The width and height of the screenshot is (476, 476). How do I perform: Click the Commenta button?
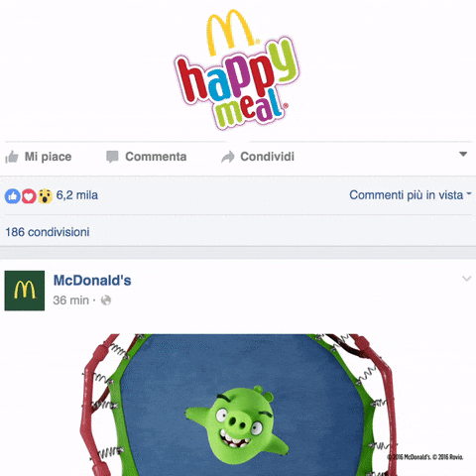[x=147, y=157]
